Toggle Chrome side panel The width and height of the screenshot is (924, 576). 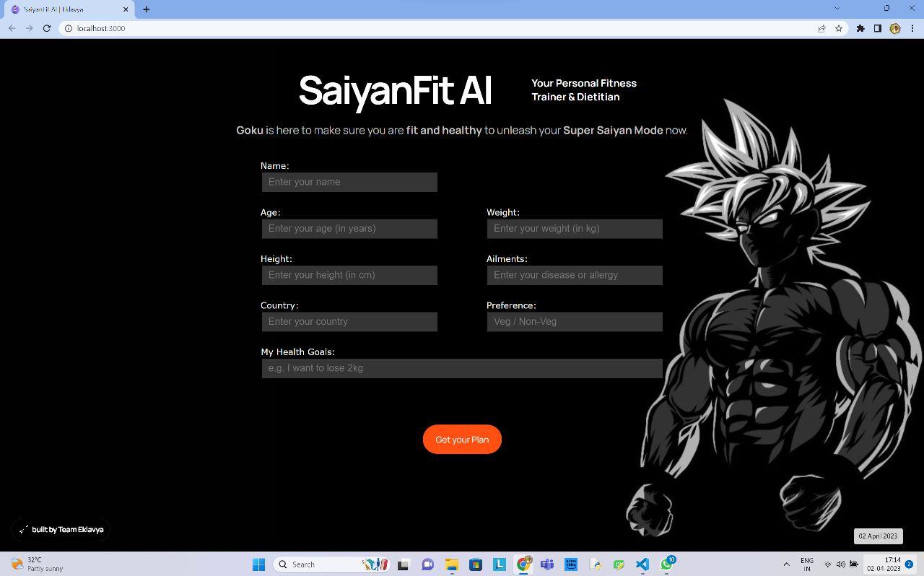click(878, 28)
